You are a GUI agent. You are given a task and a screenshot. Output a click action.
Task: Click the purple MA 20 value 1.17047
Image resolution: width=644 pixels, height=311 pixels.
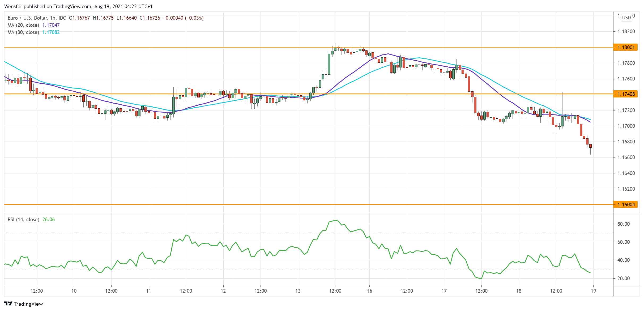[x=51, y=25]
